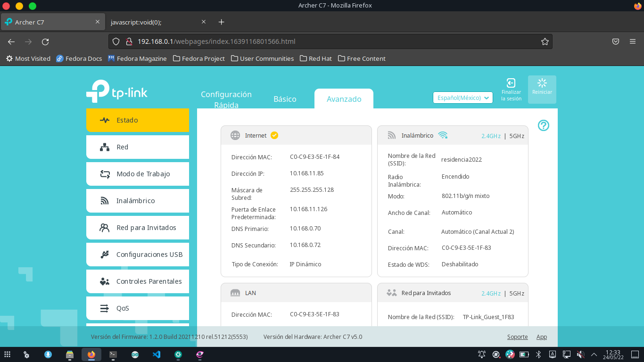This screenshot has height=362, width=644.
Task: Click the Red para Invitados card people icon
Action: 392,293
